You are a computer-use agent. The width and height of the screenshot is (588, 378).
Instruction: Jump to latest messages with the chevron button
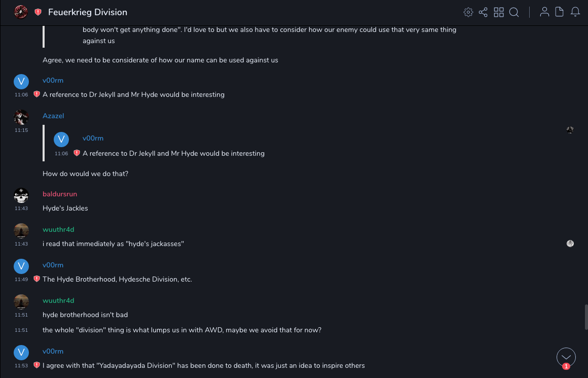pos(566,357)
